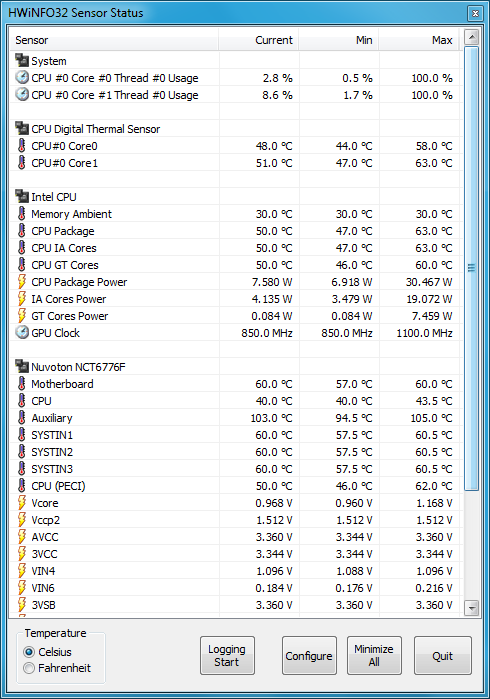Click lightning icon beside IA Cores Power
This screenshot has height=699, width=490.
21,298
